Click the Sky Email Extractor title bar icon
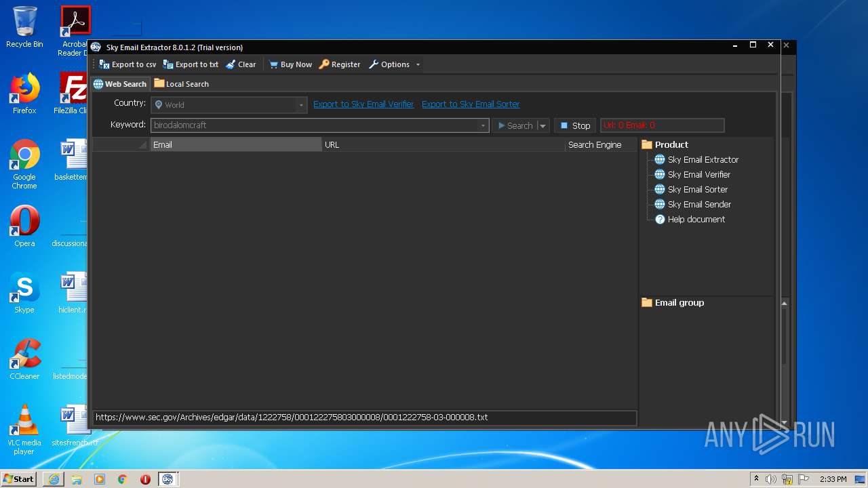The image size is (868, 488). (96, 47)
